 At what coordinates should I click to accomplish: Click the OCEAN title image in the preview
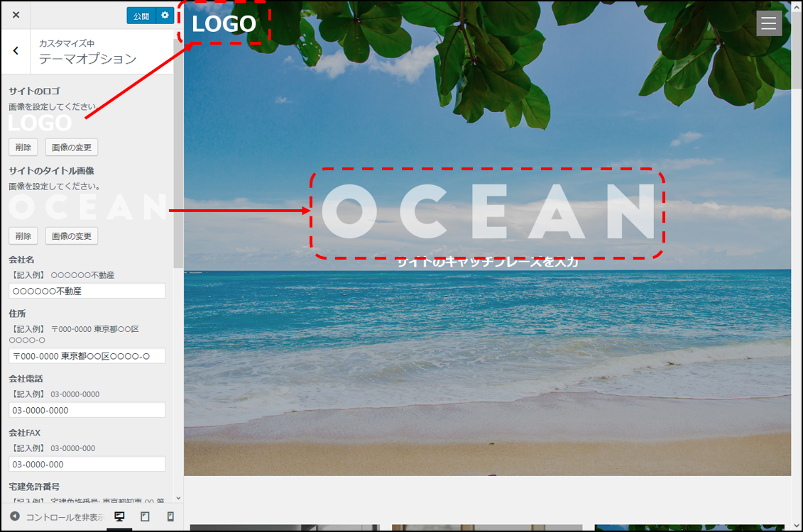click(488, 212)
